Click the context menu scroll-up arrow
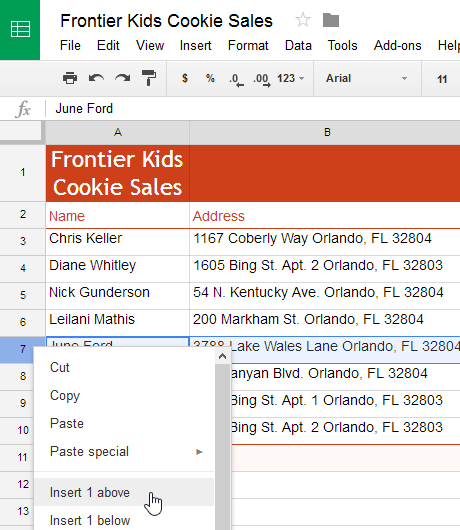The image size is (460, 530). tap(222, 356)
